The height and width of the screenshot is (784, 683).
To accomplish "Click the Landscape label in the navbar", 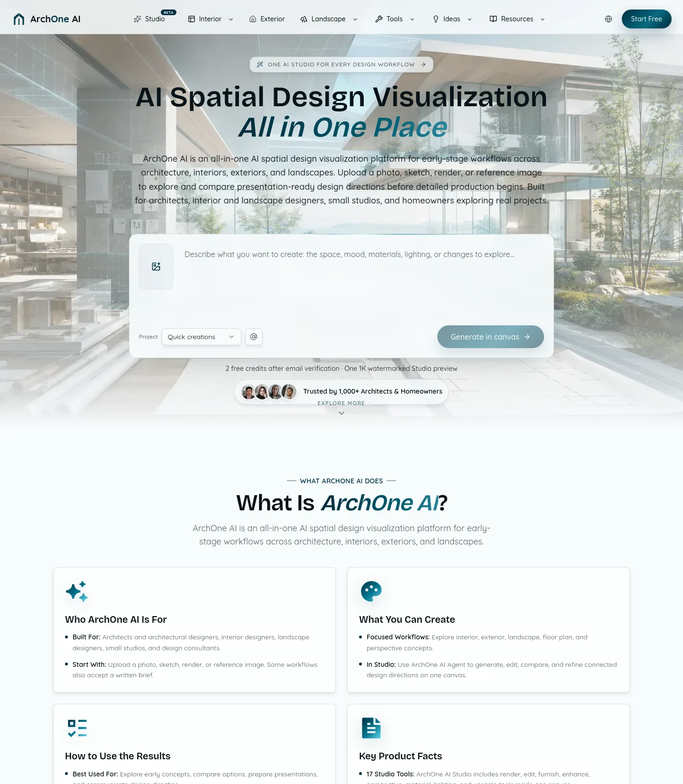I will pyautogui.click(x=329, y=19).
